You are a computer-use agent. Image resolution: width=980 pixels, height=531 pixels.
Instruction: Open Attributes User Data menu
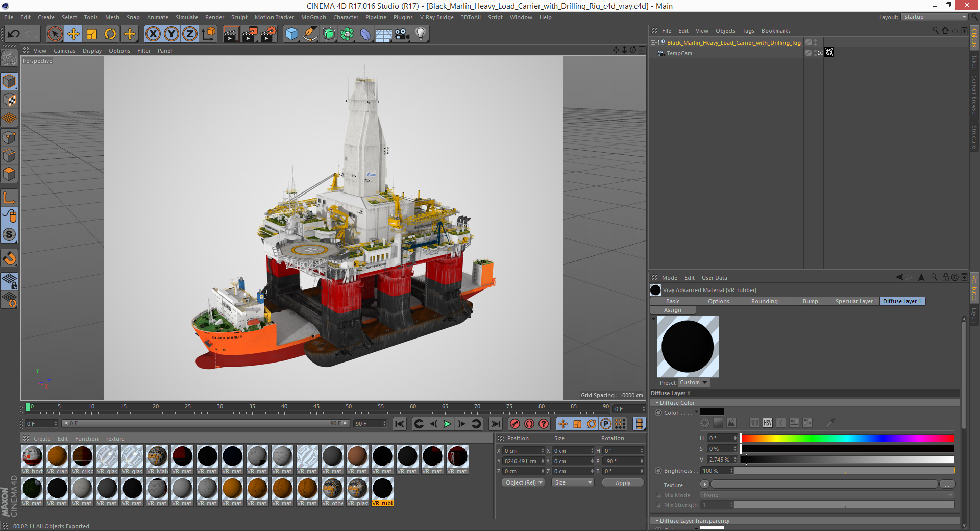[x=715, y=278]
